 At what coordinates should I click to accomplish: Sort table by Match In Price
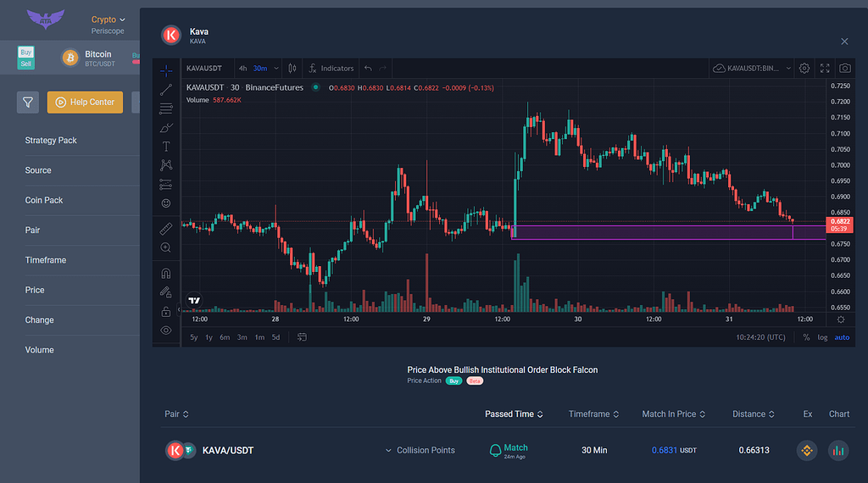pyautogui.click(x=674, y=414)
